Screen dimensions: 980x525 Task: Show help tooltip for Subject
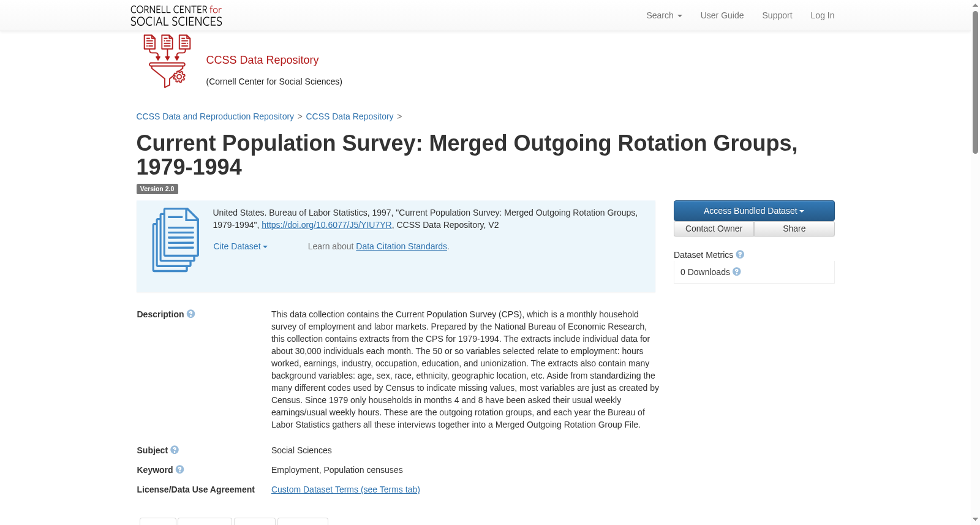[175, 450]
